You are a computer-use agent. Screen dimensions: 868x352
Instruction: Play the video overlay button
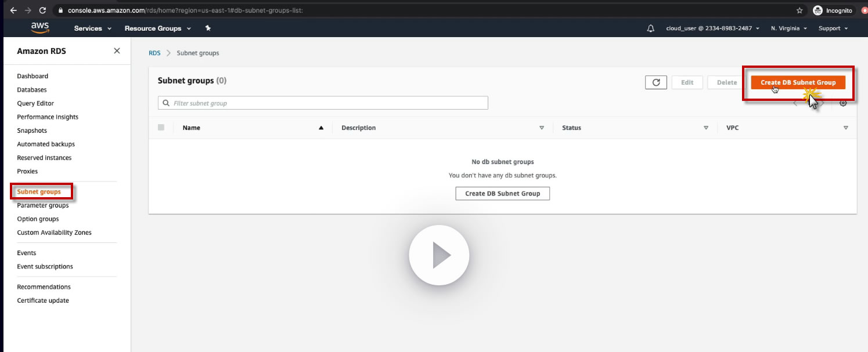(x=439, y=255)
